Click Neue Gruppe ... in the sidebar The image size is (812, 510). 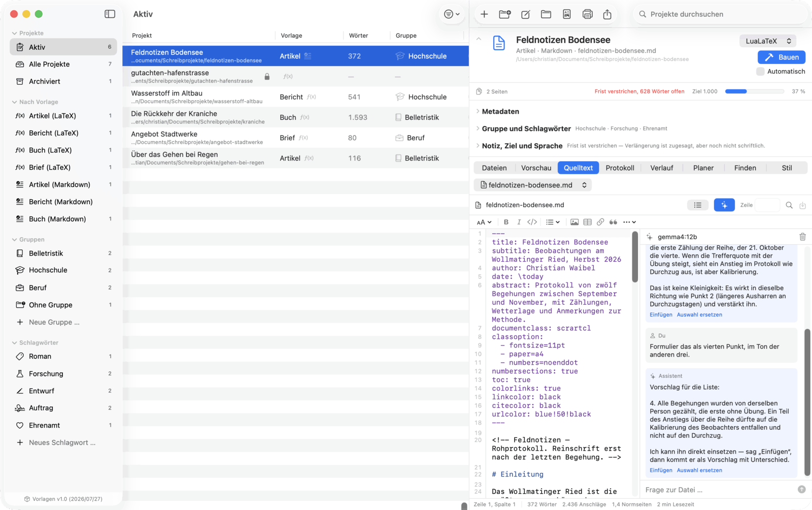tap(54, 323)
